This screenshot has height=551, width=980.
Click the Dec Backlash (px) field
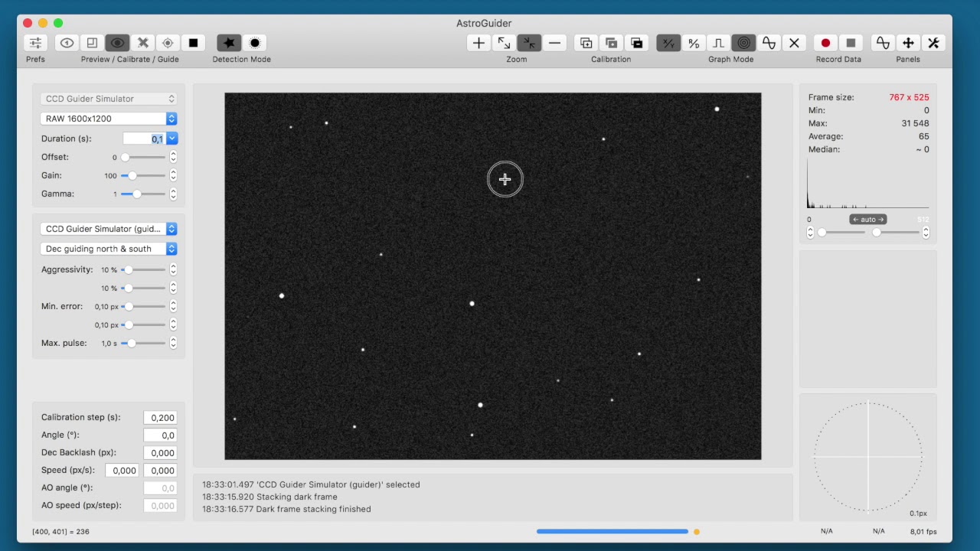(160, 453)
